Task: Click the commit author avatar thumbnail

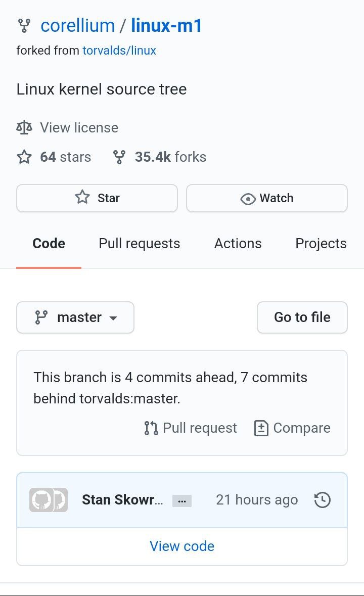Action: [48, 500]
